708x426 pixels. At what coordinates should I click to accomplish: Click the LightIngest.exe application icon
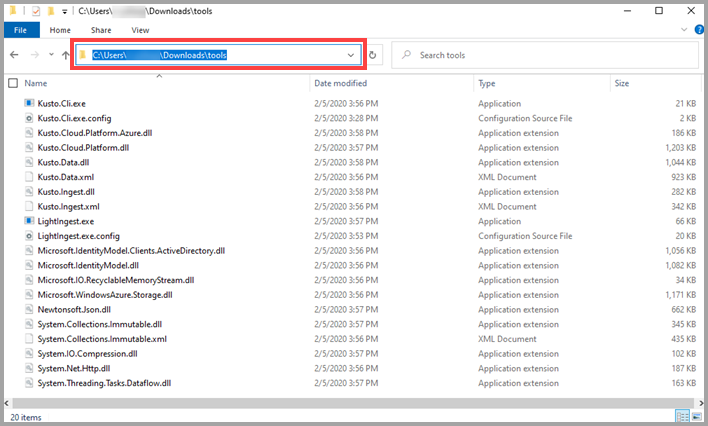pos(29,221)
